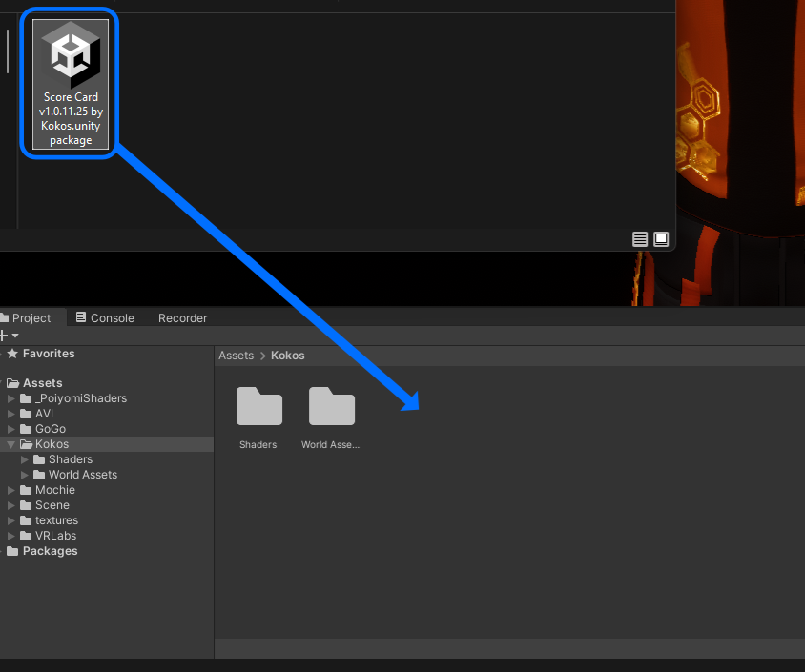Image resolution: width=805 pixels, height=672 pixels.
Task: Click the plus create asset button
Action: pyautogui.click(x=4, y=336)
